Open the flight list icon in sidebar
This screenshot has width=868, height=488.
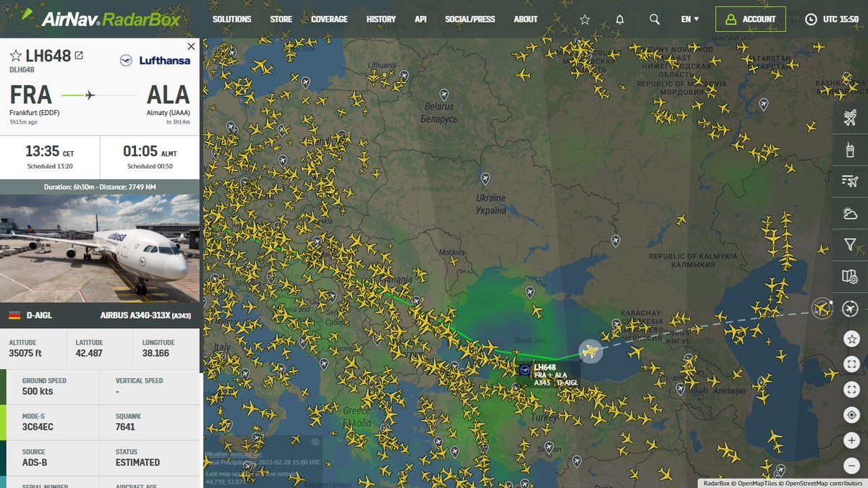point(850,181)
